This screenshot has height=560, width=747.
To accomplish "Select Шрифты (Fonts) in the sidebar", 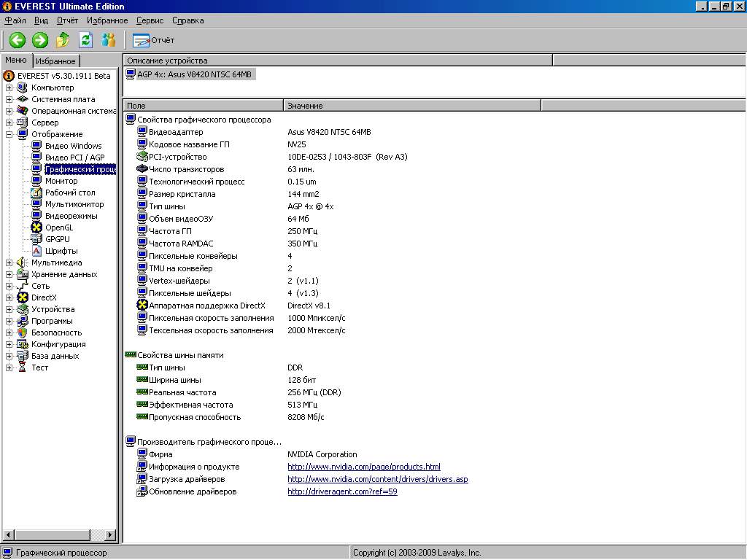I will pyautogui.click(x=61, y=251).
